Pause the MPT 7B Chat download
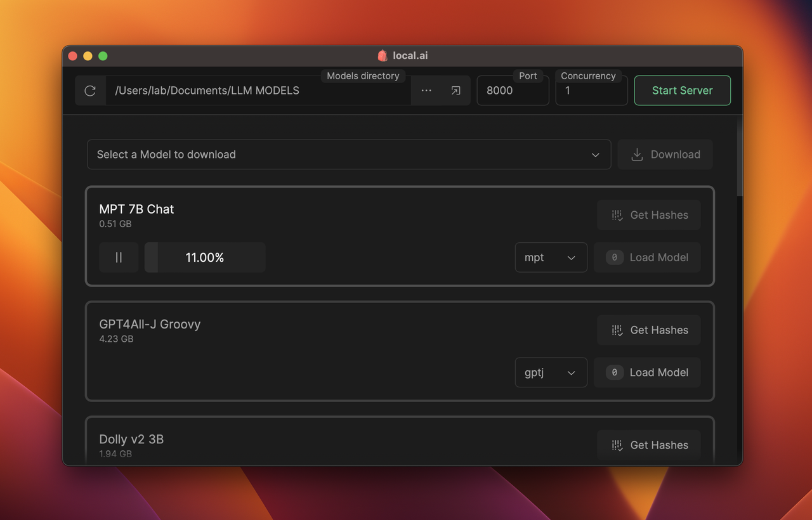 tap(119, 257)
